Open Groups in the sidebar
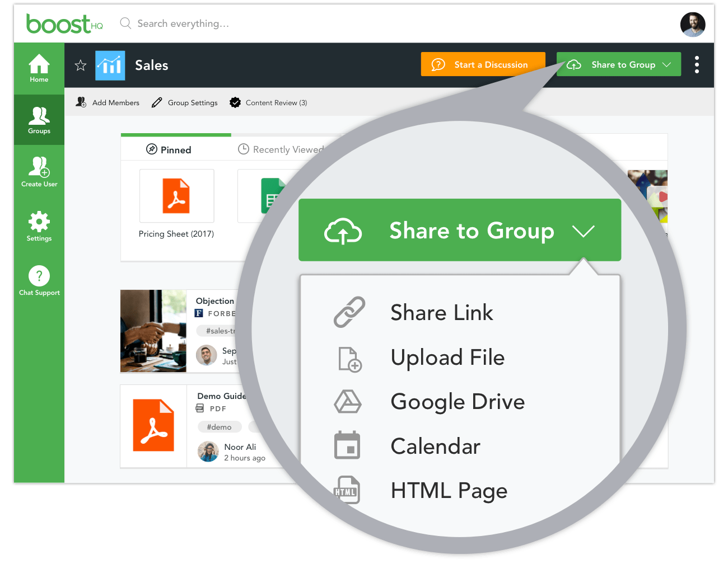The width and height of the screenshot is (728, 564). tap(39, 120)
